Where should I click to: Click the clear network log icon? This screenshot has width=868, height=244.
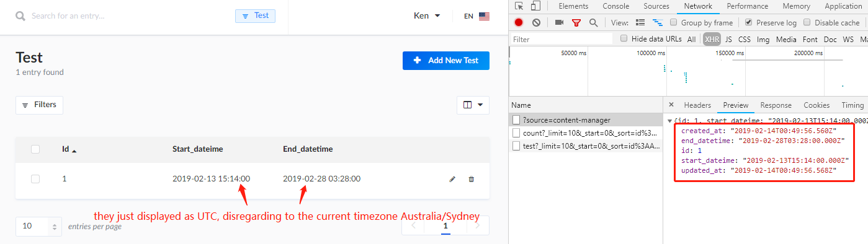click(x=536, y=22)
